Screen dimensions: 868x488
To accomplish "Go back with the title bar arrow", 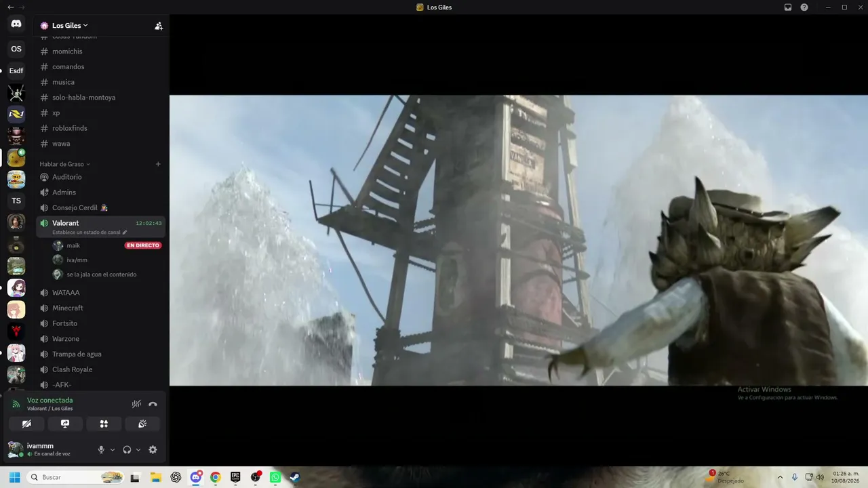I will point(10,7).
